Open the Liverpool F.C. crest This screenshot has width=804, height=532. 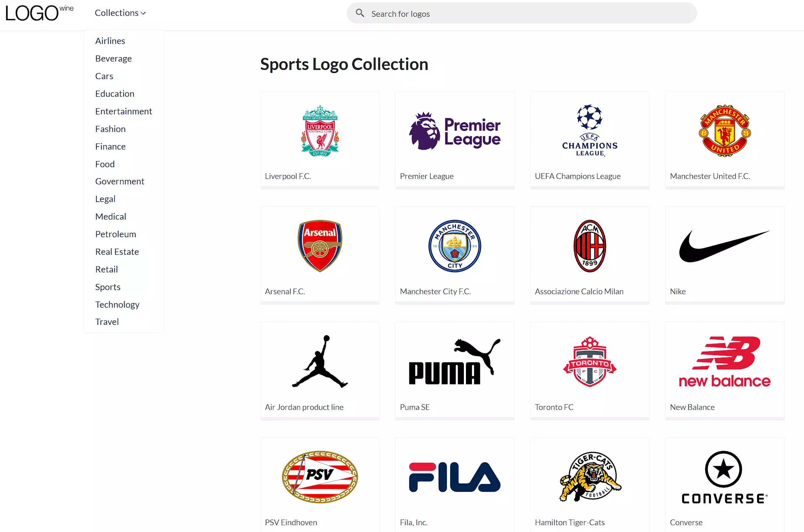pos(320,131)
